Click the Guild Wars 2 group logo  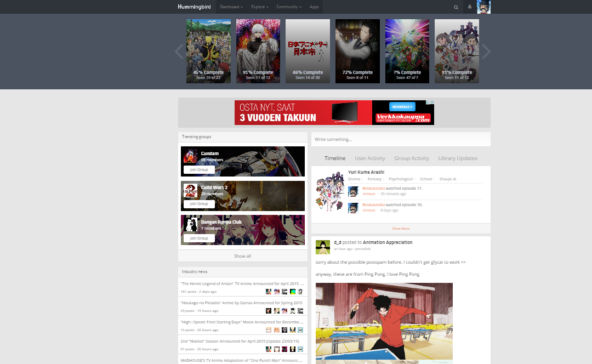[190, 190]
